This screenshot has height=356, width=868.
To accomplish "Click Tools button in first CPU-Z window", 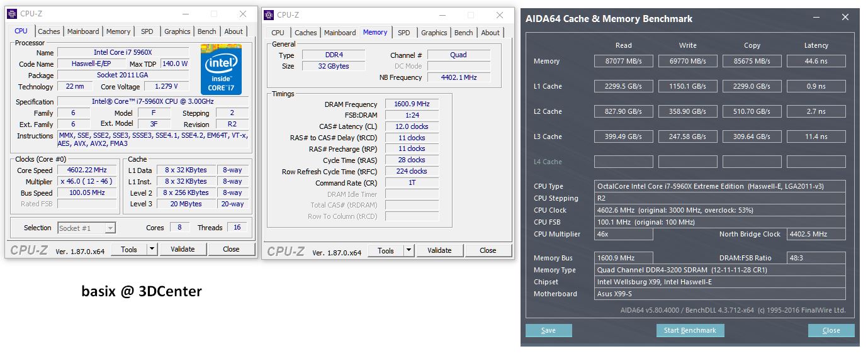I will [129, 249].
